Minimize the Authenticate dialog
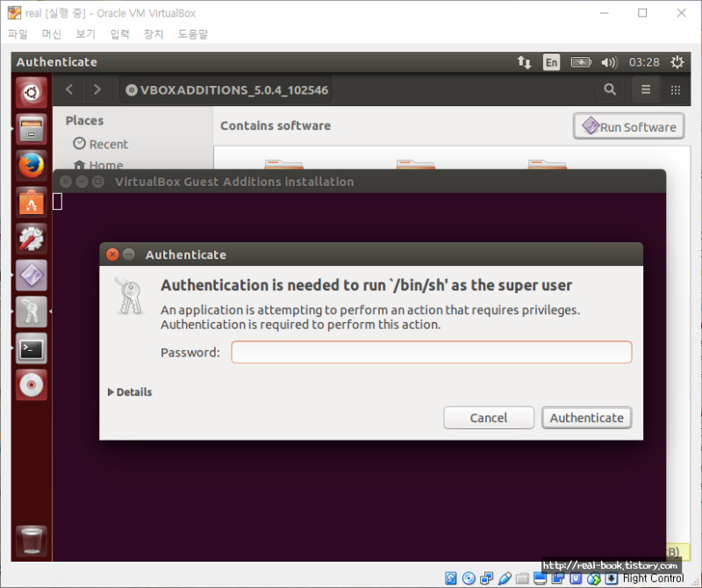The image size is (702, 588). tap(129, 255)
